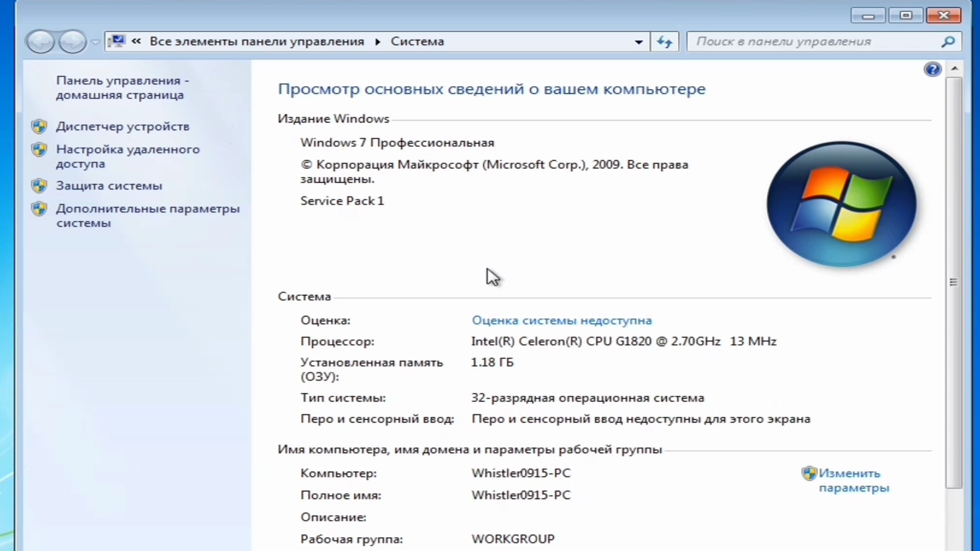Expand arrow after 'Все элементы панели управления'
The width and height of the screenshot is (980, 551).
point(378,42)
